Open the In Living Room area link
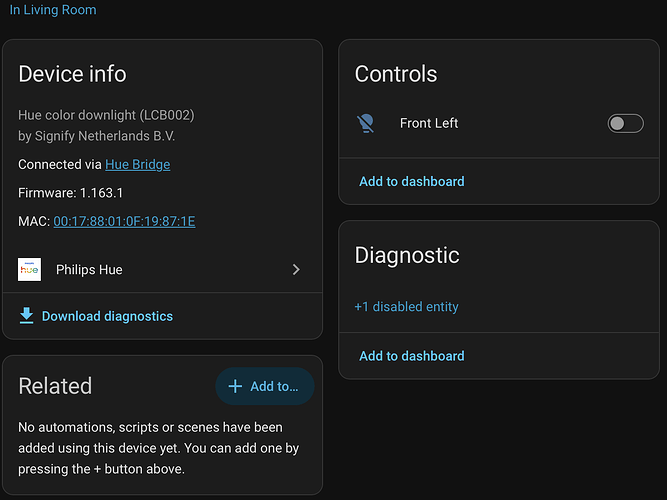The image size is (667, 500). coord(53,10)
